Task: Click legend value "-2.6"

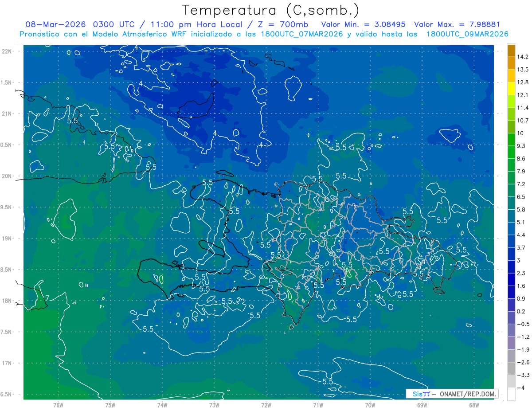Action: coord(523,363)
